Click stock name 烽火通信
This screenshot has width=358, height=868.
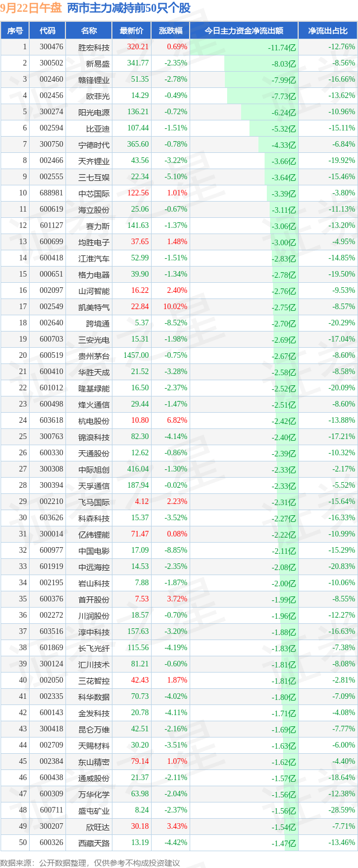[x=94, y=404]
